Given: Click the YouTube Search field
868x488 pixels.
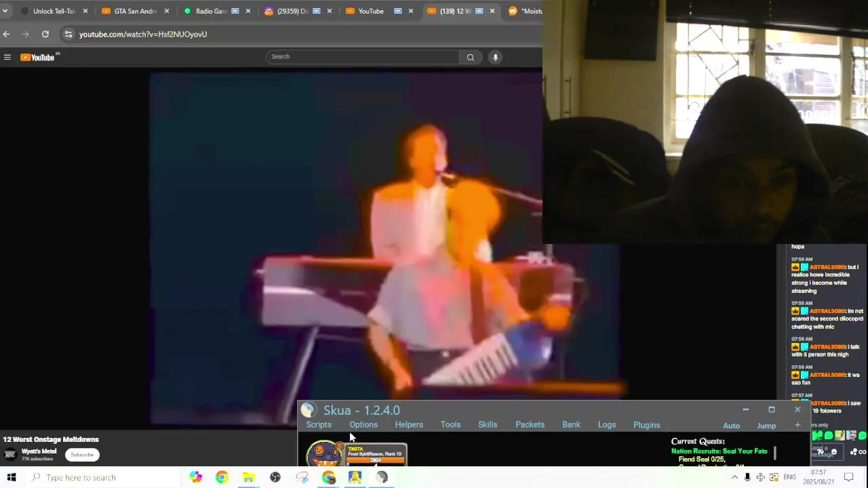Looking at the screenshot, I should pyautogui.click(x=363, y=57).
